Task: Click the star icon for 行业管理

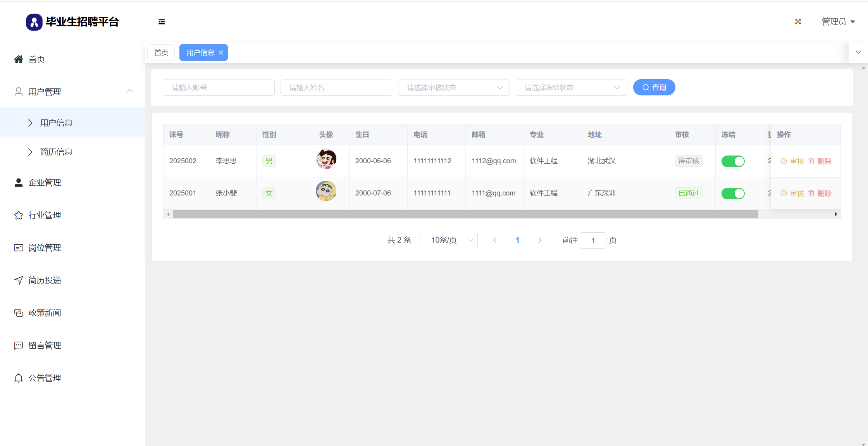Action: (18, 215)
